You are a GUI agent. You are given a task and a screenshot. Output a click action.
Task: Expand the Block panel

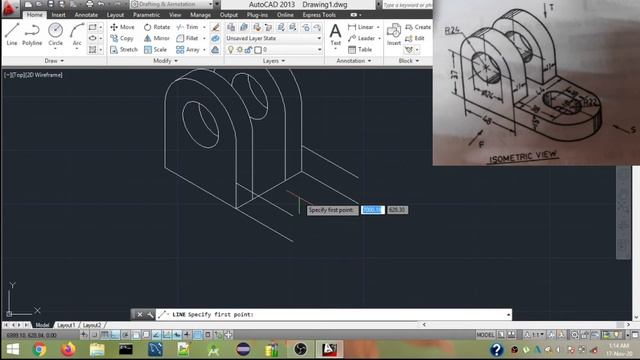pyautogui.click(x=408, y=60)
